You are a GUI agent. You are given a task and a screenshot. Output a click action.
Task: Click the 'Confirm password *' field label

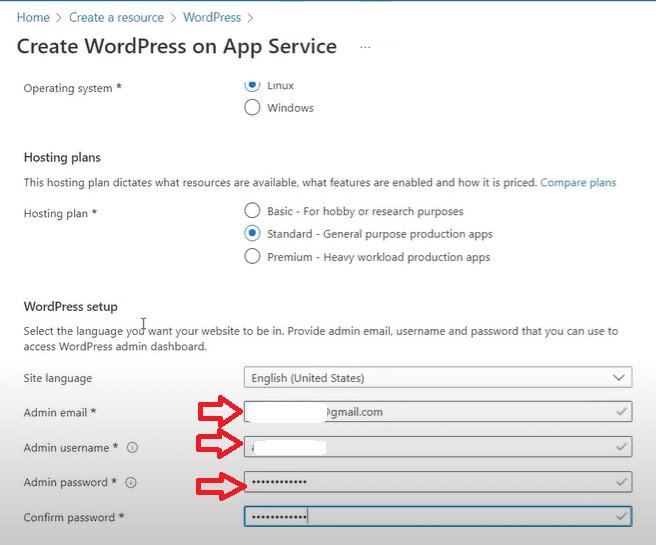(x=74, y=517)
